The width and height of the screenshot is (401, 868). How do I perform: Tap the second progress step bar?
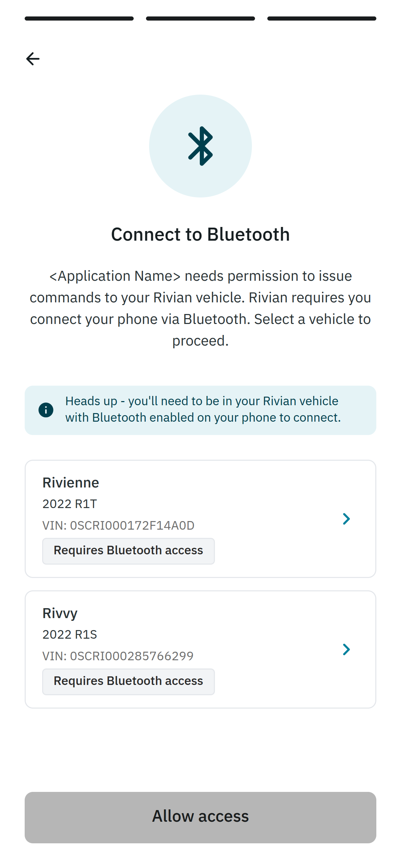point(200,19)
